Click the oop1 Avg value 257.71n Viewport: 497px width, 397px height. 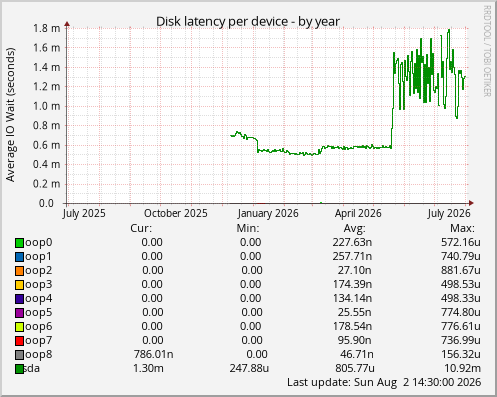[352, 256]
